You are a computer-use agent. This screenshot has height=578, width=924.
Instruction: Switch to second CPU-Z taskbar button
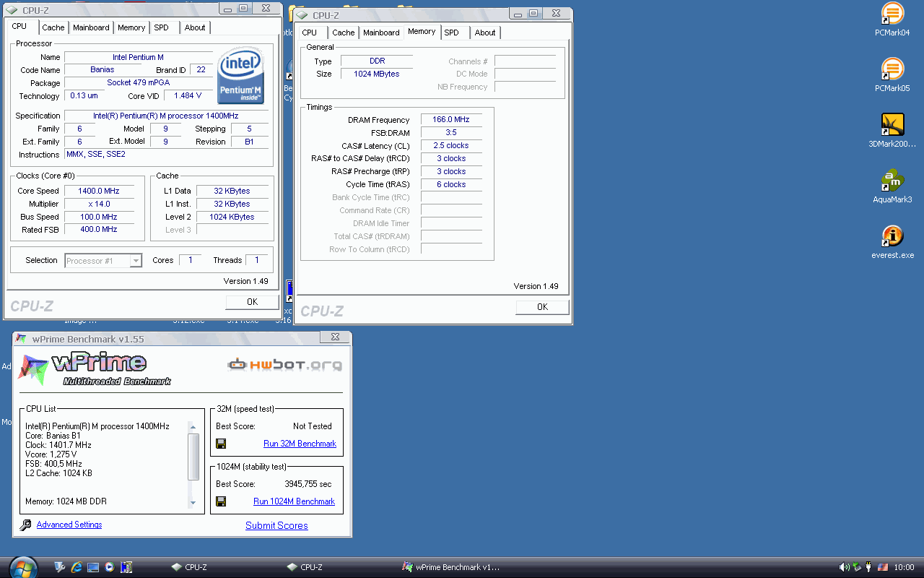coord(305,567)
